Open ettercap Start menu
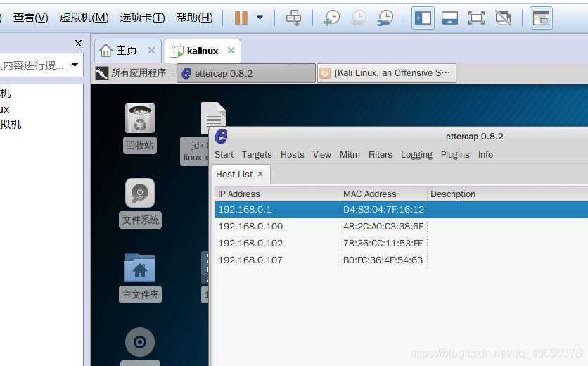Viewport: 588px width, 366px height. (x=224, y=155)
